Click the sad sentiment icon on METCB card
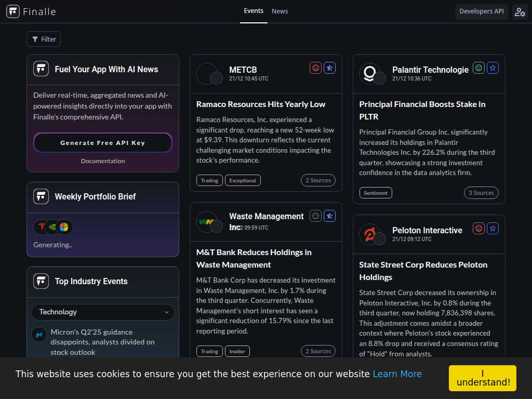 pos(315,68)
